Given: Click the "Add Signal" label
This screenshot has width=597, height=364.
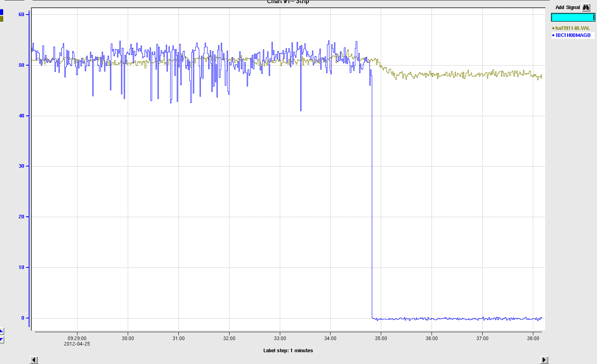Looking at the screenshot, I should [568, 7].
